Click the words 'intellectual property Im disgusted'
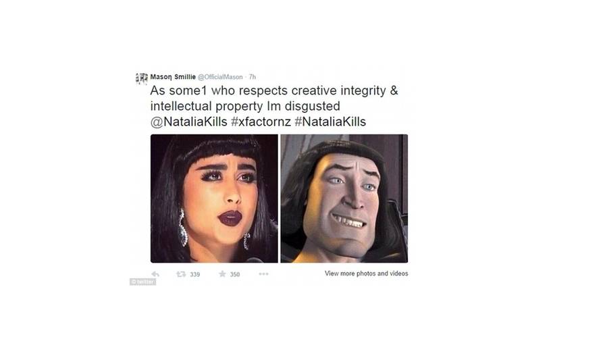Viewport: 601px width, 364px height. 245,106
